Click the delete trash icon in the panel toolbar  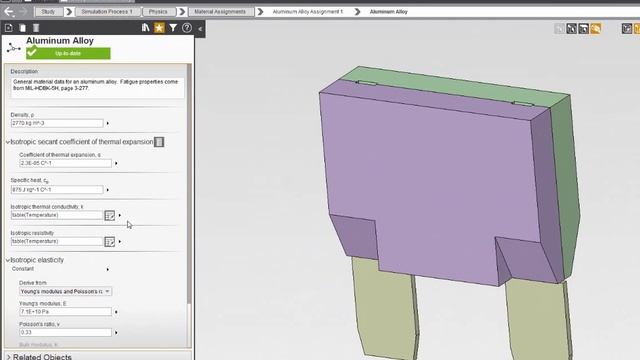click(36, 28)
